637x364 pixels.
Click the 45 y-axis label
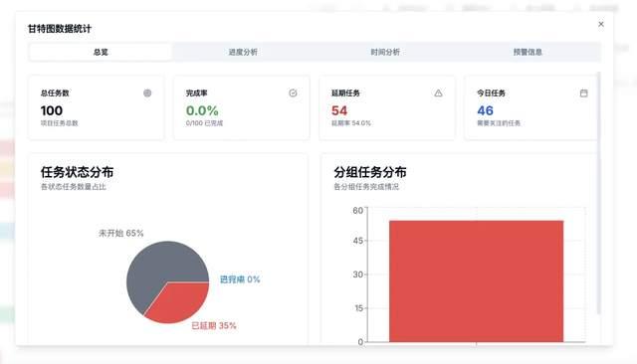[x=357, y=241]
